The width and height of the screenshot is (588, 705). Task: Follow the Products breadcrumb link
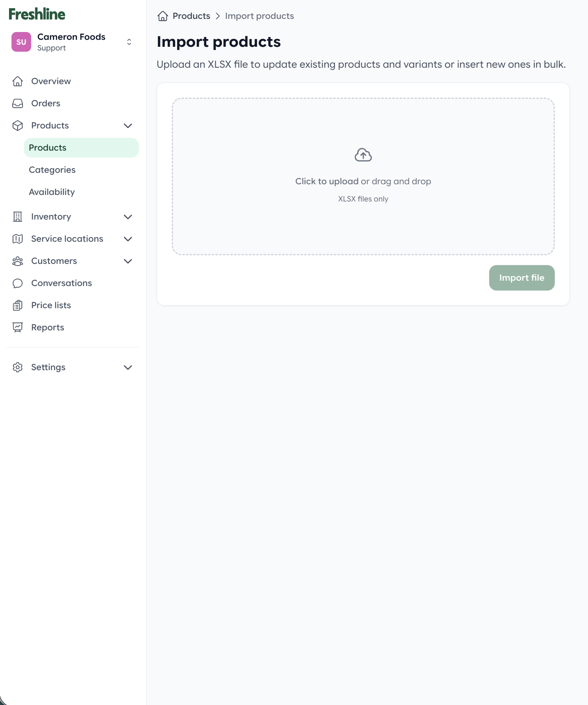(191, 16)
